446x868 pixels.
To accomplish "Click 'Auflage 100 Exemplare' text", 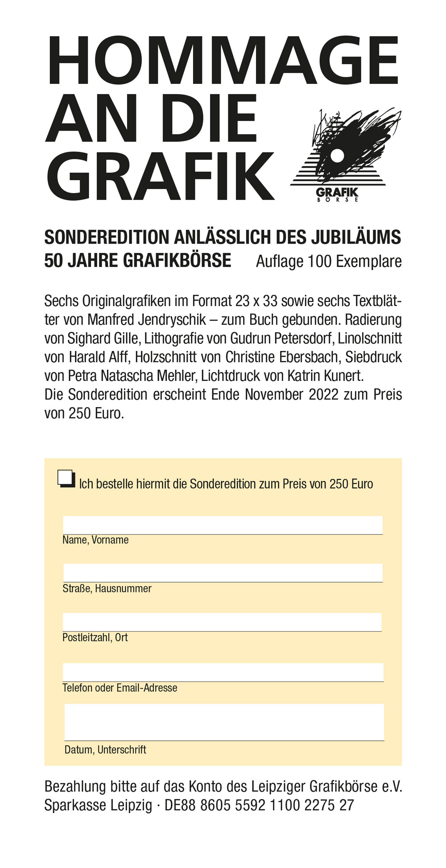I will tap(329, 261).
